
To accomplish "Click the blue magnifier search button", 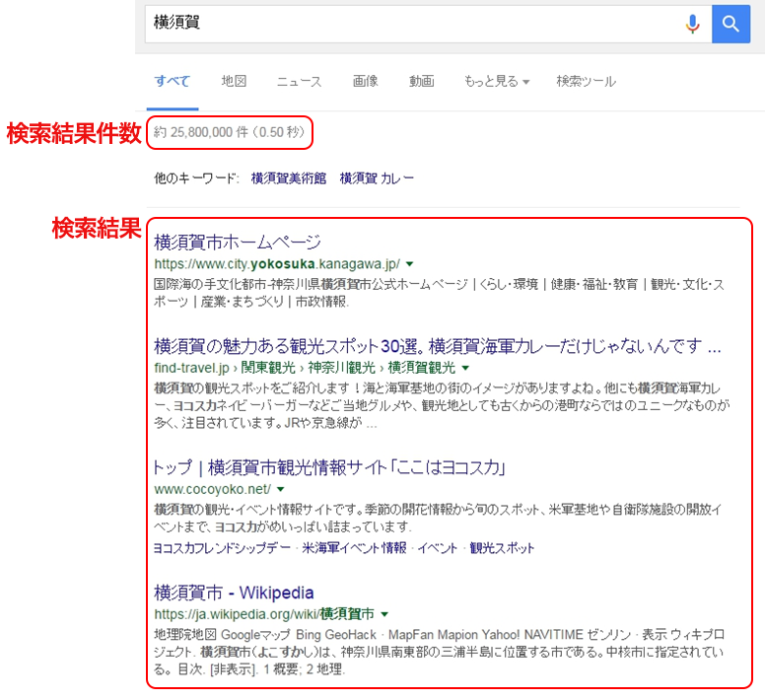I will coord(730,24).
